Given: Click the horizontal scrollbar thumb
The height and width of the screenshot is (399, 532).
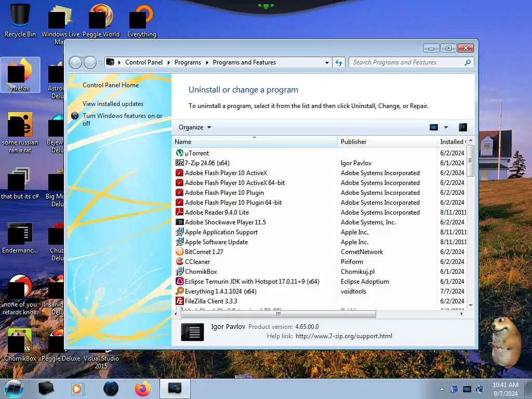Looking at the screenshot, I should click(x=278, y=314).
